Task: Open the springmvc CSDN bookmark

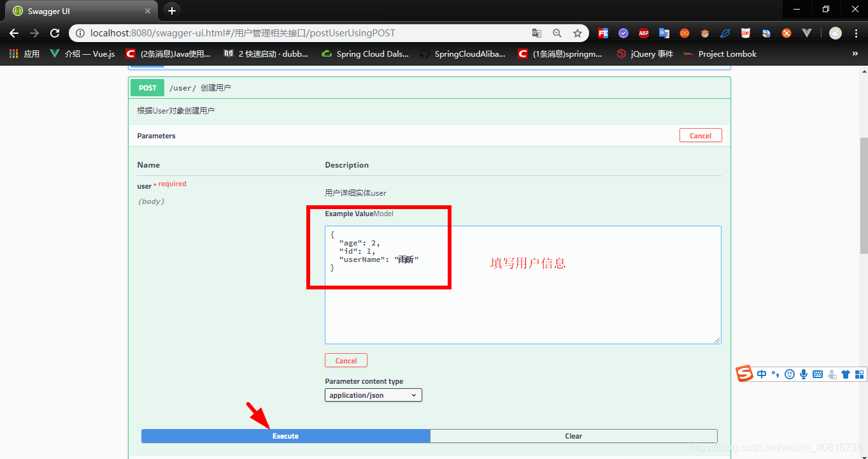Action: pyautogui.click(x=560, y=54)
